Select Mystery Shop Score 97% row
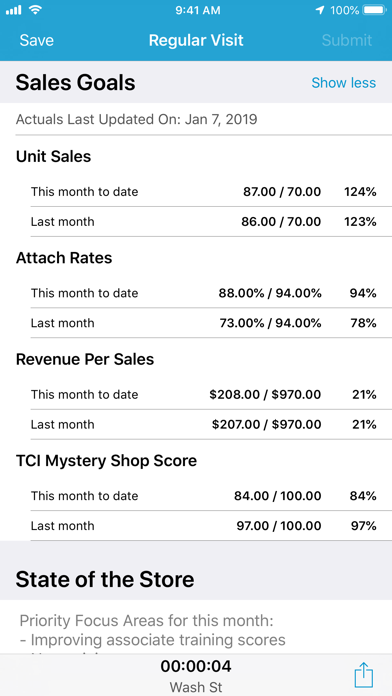The width and height of the screenshot is (392, 696). (x=204, y=526)
